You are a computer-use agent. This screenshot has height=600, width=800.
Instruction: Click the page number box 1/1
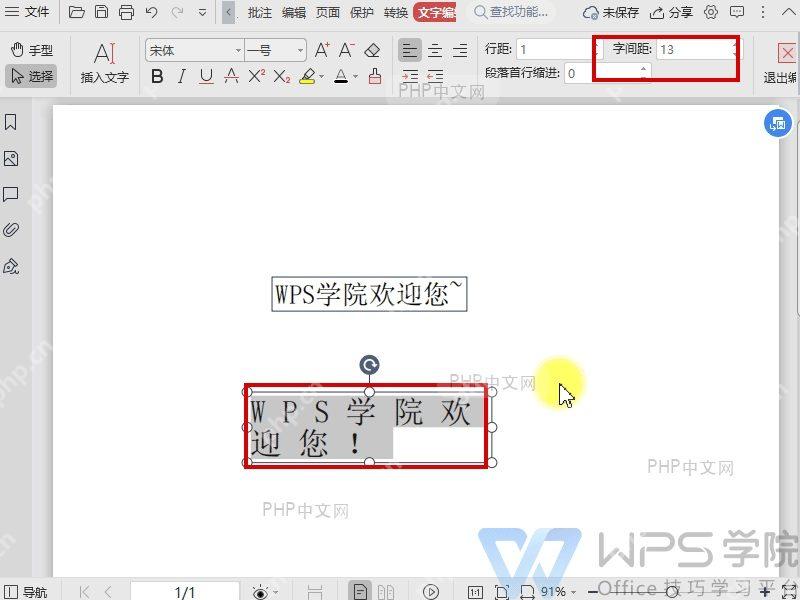coord(185,592)
